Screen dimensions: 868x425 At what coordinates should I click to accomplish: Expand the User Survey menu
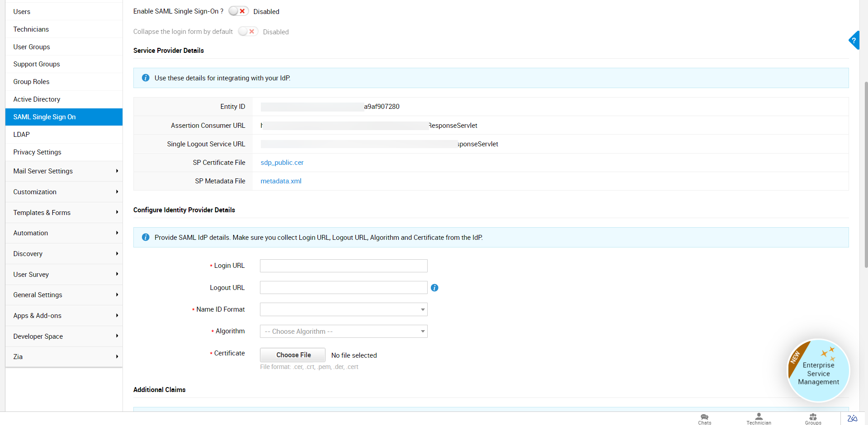point(64,275)
